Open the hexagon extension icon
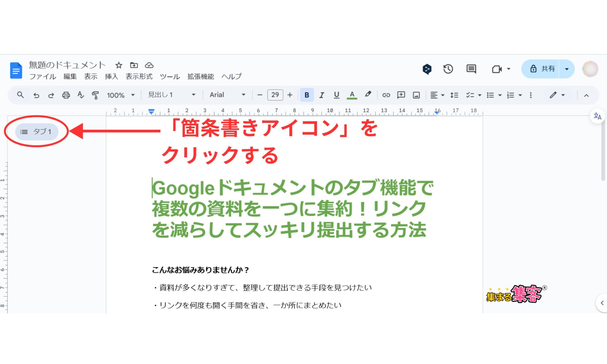 427,69
